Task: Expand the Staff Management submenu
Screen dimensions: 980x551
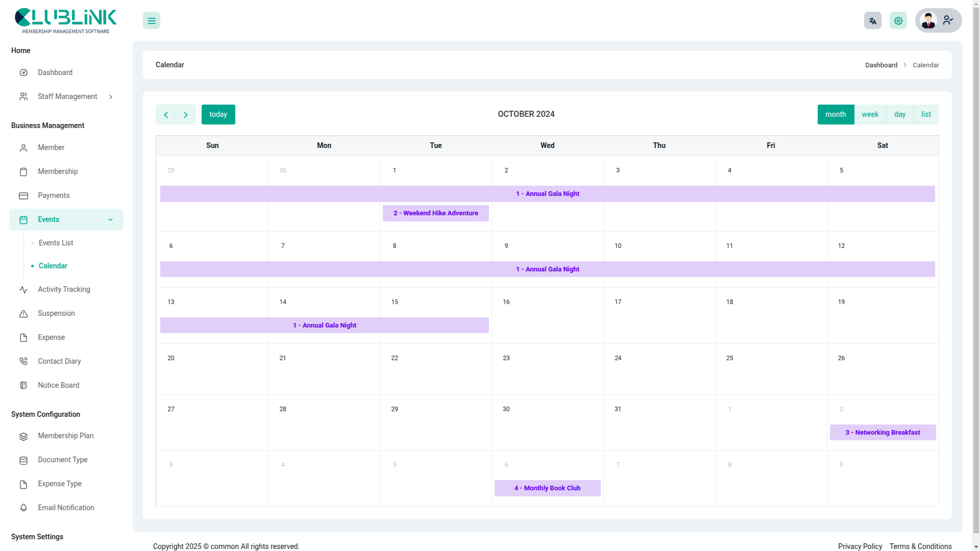Action: point(66,96)
